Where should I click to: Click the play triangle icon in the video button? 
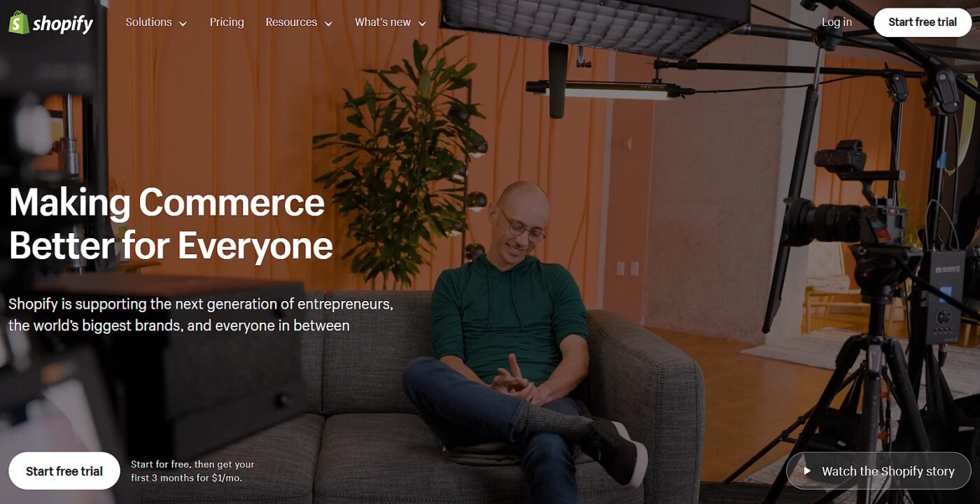[806, 471]
